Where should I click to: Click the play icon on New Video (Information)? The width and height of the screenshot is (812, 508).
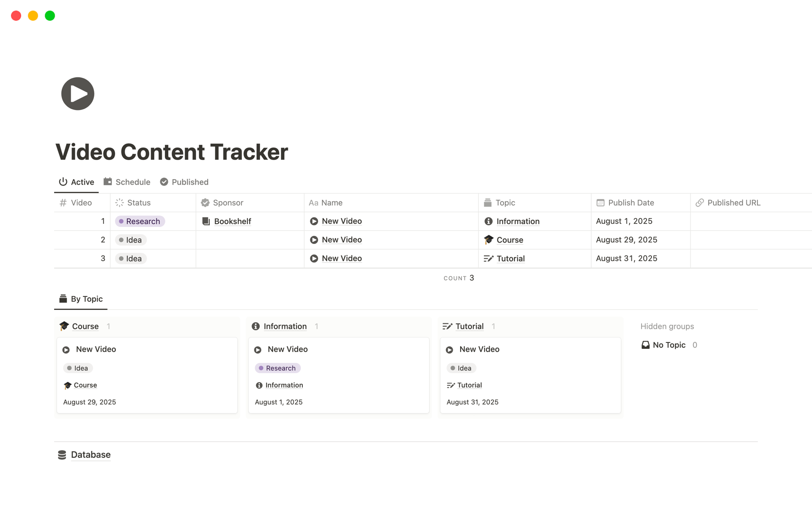[x=258, y=349]
